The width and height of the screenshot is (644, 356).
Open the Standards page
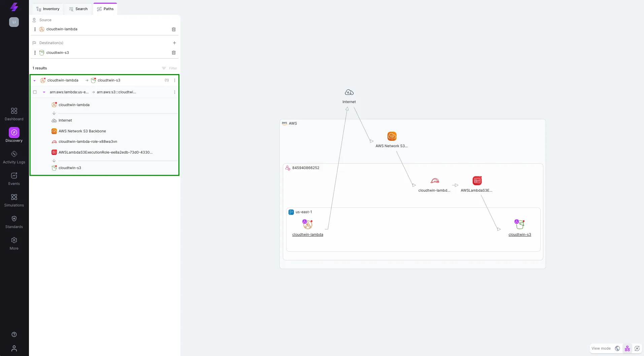tap(14, 222)
